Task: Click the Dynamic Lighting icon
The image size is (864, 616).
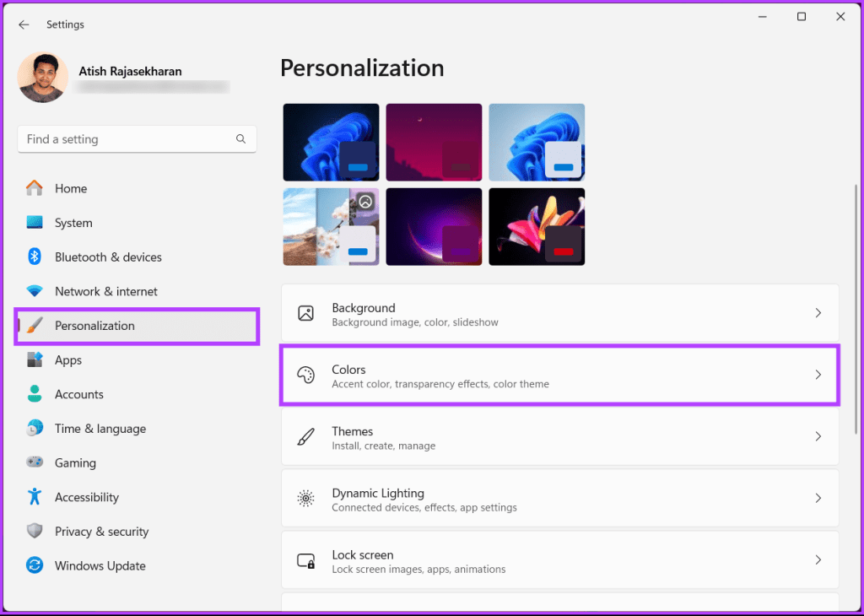Action: pos(305,500)
